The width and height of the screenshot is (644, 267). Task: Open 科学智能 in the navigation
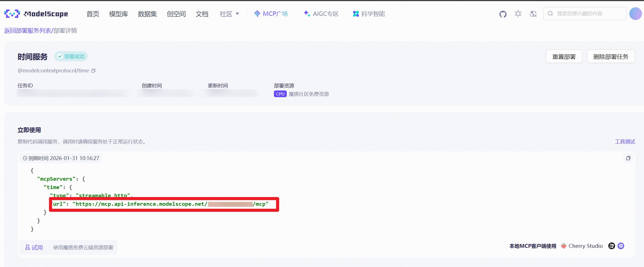(x=369, y=14)
